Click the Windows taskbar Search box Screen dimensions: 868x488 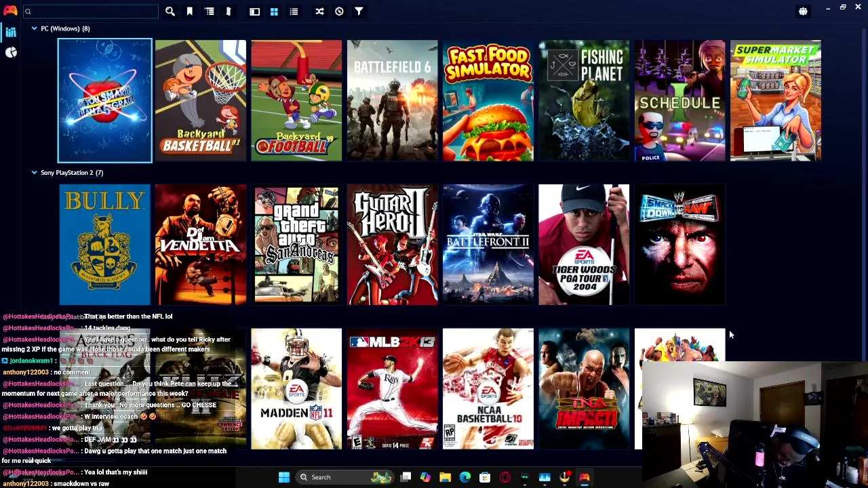tap(345, 477)
